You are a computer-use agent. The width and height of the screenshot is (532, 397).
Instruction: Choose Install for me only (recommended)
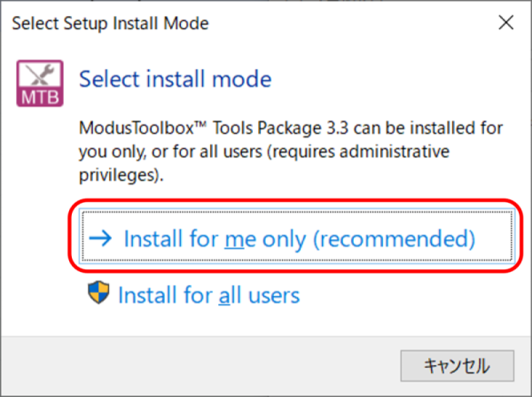pyautogui.click(x=297, y=237)
